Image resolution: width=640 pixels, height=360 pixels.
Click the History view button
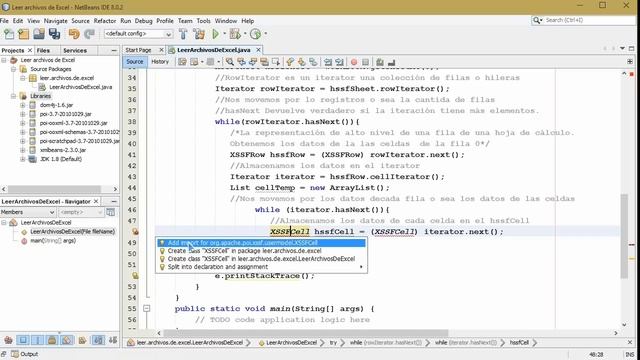160,62
